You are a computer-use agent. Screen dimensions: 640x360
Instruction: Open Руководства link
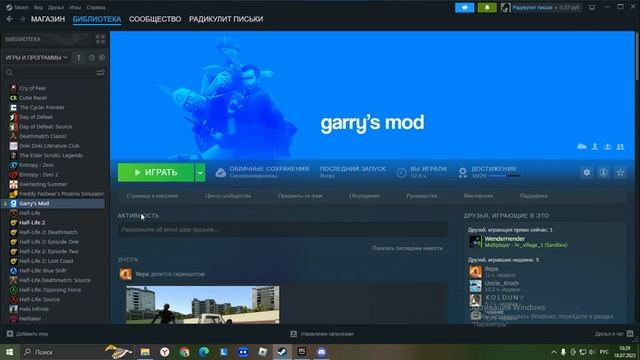click(422, 196)
